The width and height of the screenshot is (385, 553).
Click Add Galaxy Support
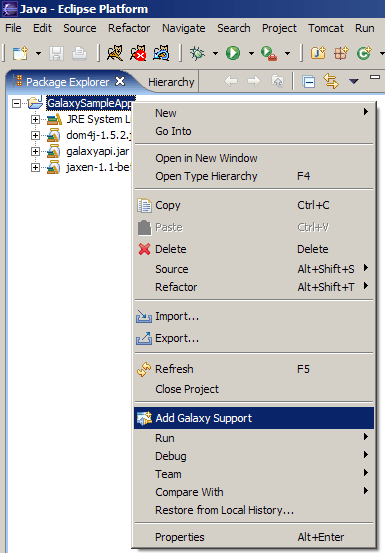pos(254,418)
